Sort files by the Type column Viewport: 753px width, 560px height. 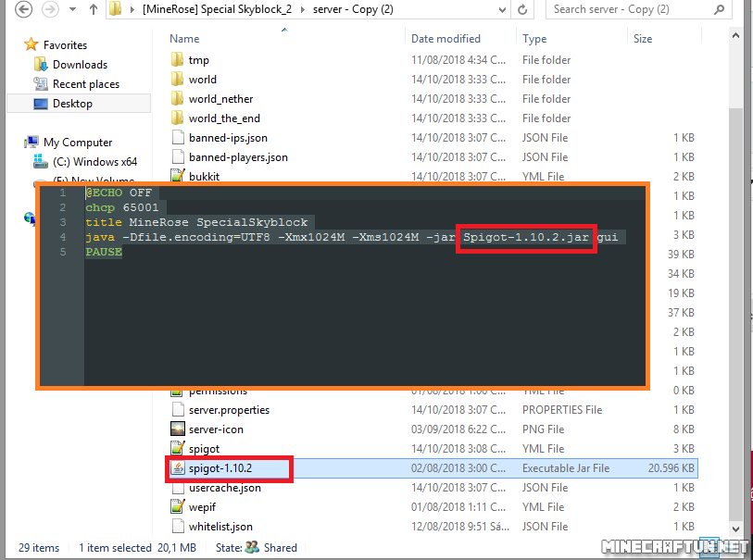[x=534, y=38]
